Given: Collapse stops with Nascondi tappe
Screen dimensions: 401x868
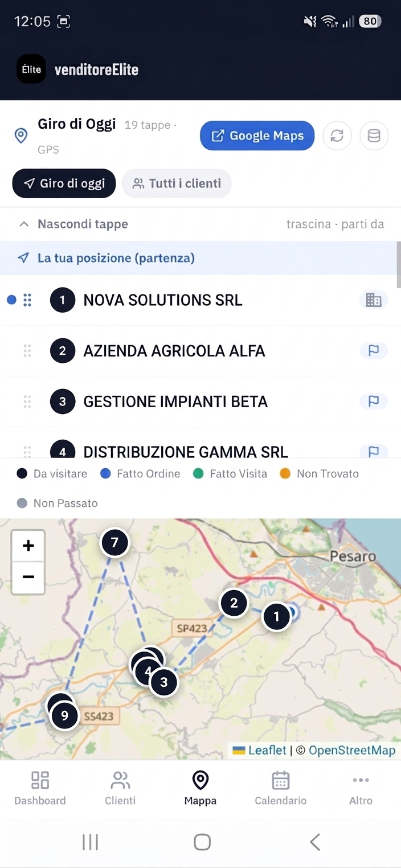Looking at the screenshot, I should (x=73, y=224).
